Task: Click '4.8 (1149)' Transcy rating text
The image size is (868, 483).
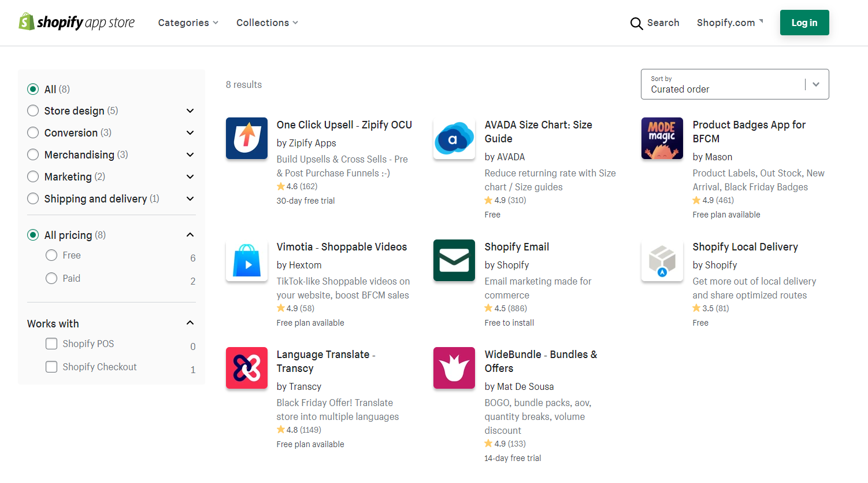Action: (304, 430)
